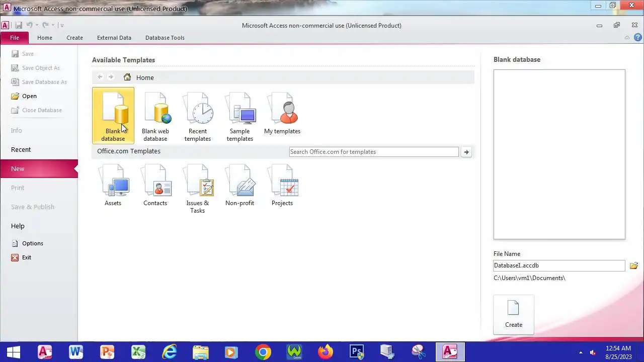Launch Chrome from the taskbar

pyautogui.click(x=263, y=352)
